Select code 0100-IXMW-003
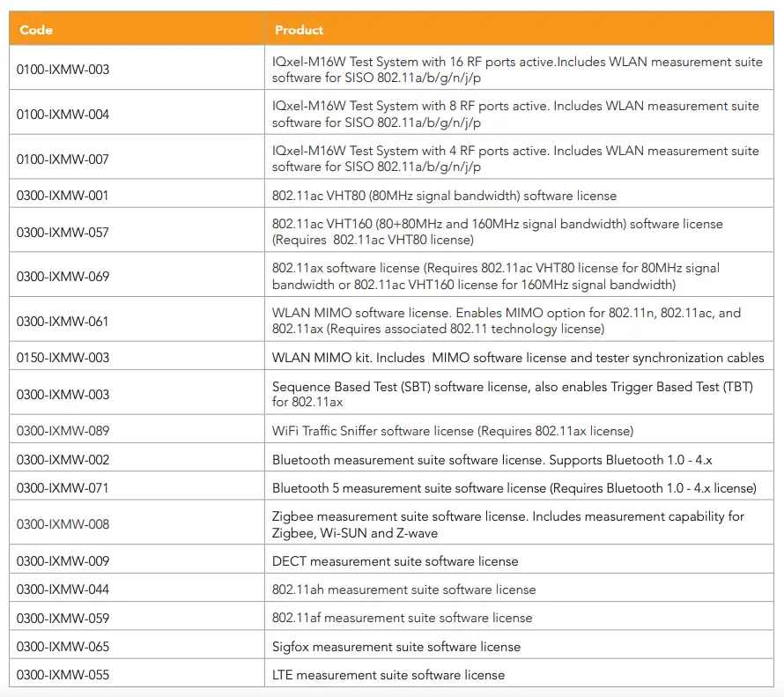Screen dimensions: 784x697 click(x=63, y=70)
